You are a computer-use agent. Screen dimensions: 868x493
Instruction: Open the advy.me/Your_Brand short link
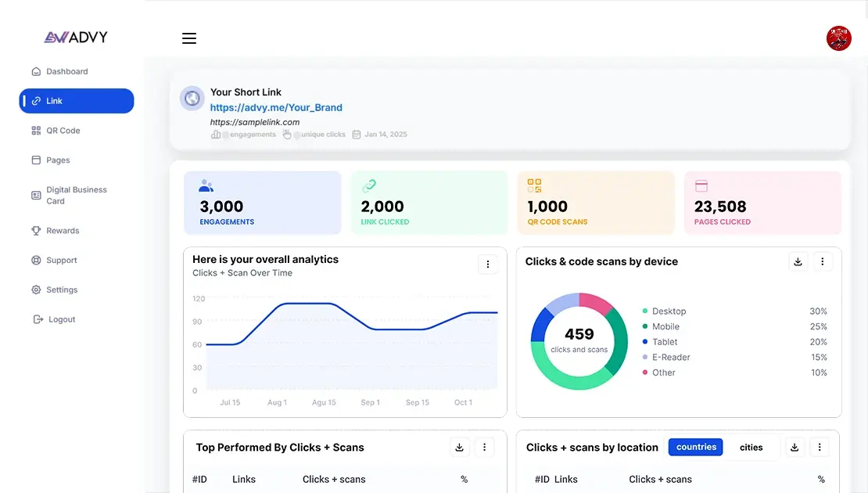tap(276, 108)
